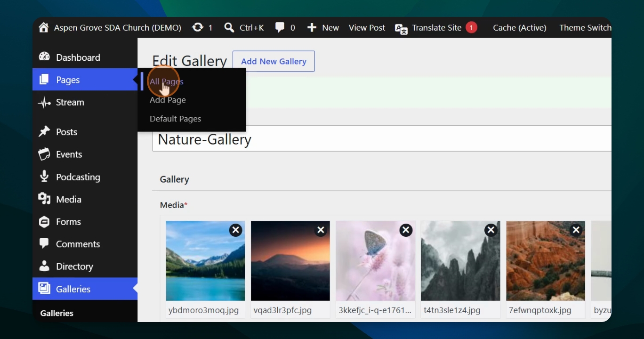This screenshot has height=339, width=644.
Task: Click the Galleries icon in the sidebar
Action: 44,288
